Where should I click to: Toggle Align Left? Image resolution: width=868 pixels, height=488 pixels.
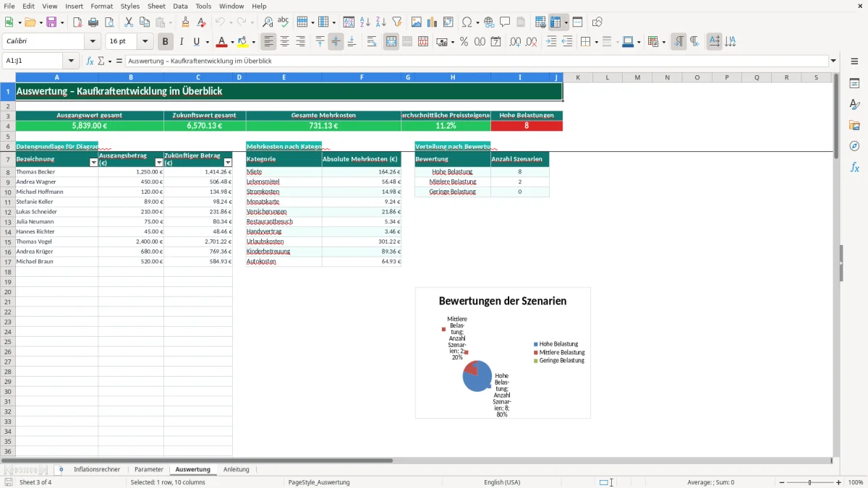point(269,42)
